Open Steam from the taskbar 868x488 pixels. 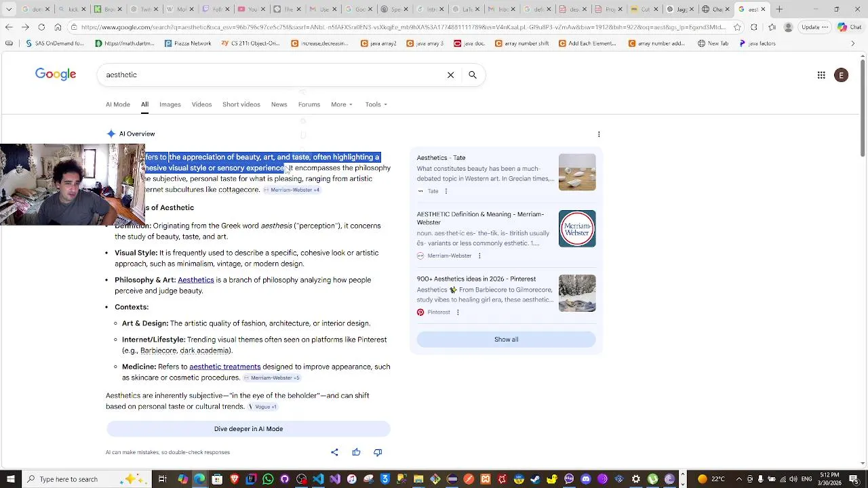[x=534, y=479]
